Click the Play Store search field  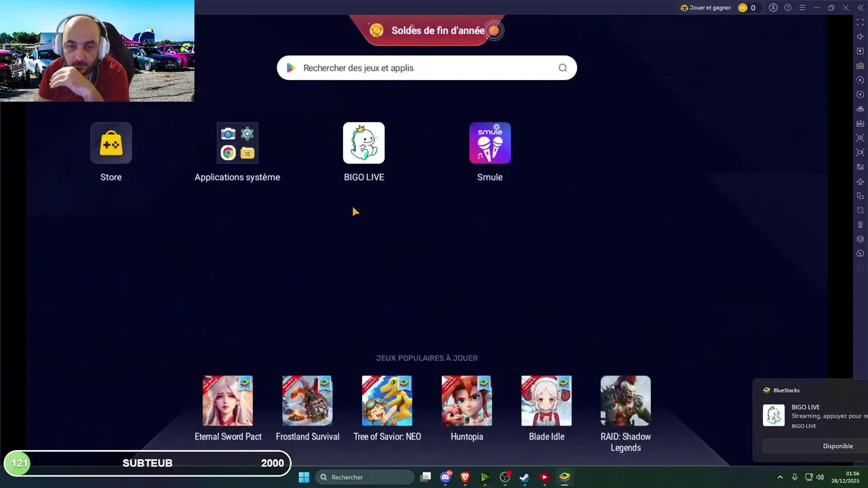[427, 68]
